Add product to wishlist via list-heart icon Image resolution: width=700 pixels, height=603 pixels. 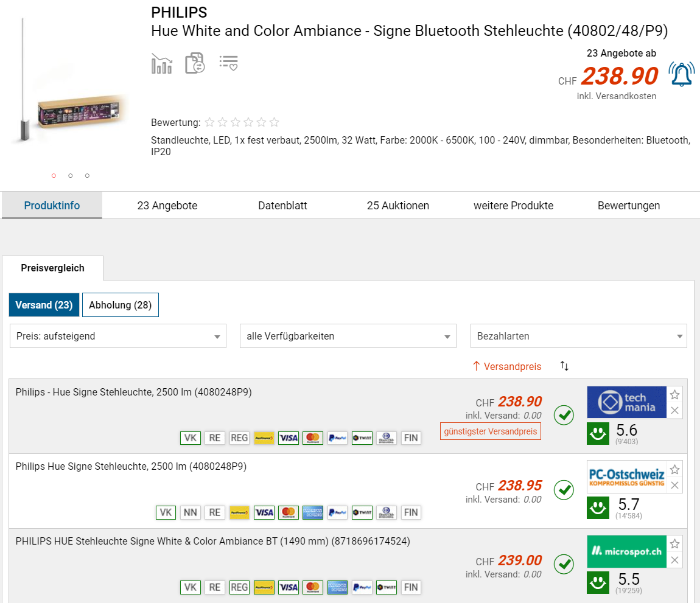coord(229,63)
